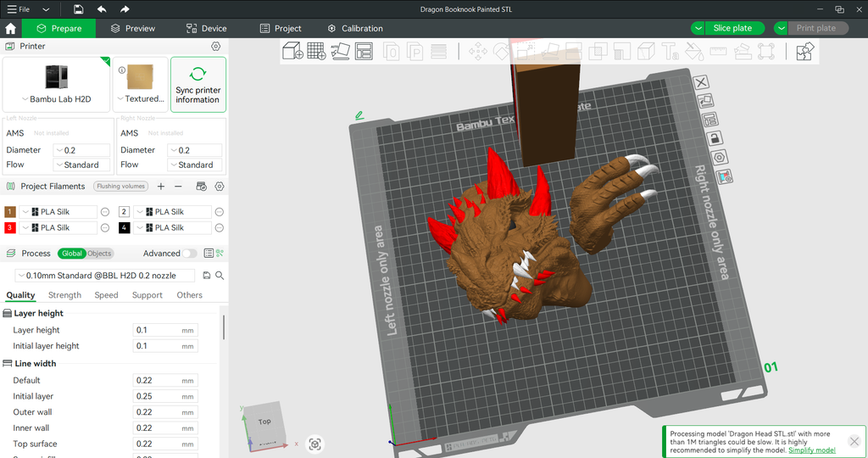Open the Support settings tab
The height and width of the screenshot is (458, 868).
tap(147, 295)
